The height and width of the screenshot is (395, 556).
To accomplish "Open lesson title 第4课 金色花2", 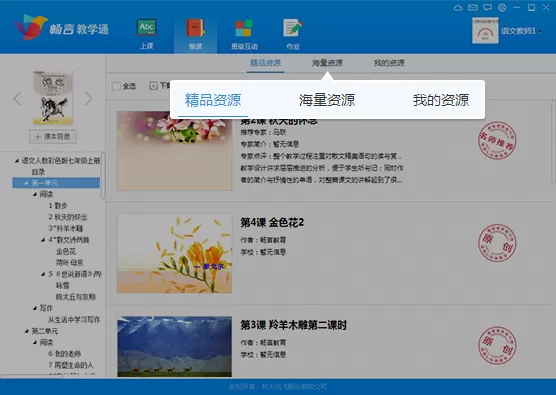I will (272, 222).
